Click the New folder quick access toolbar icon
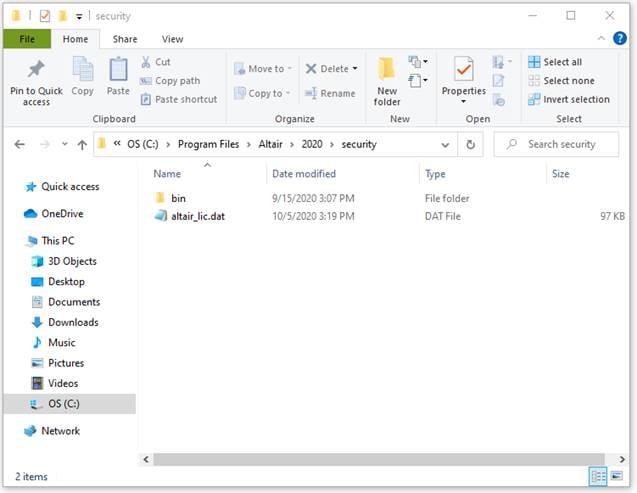This screenshot has height=493, width=637. tap(63, 16)
